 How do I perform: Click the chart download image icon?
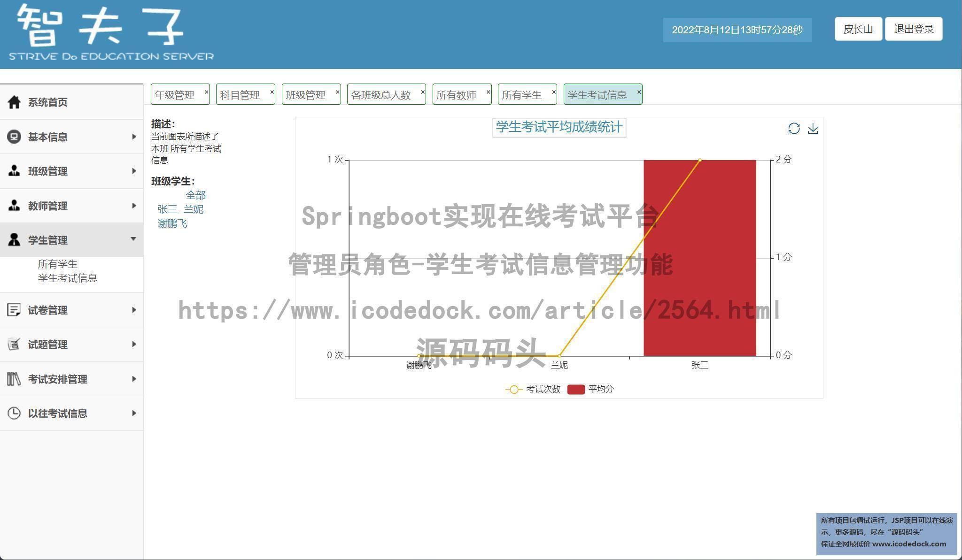813,129
